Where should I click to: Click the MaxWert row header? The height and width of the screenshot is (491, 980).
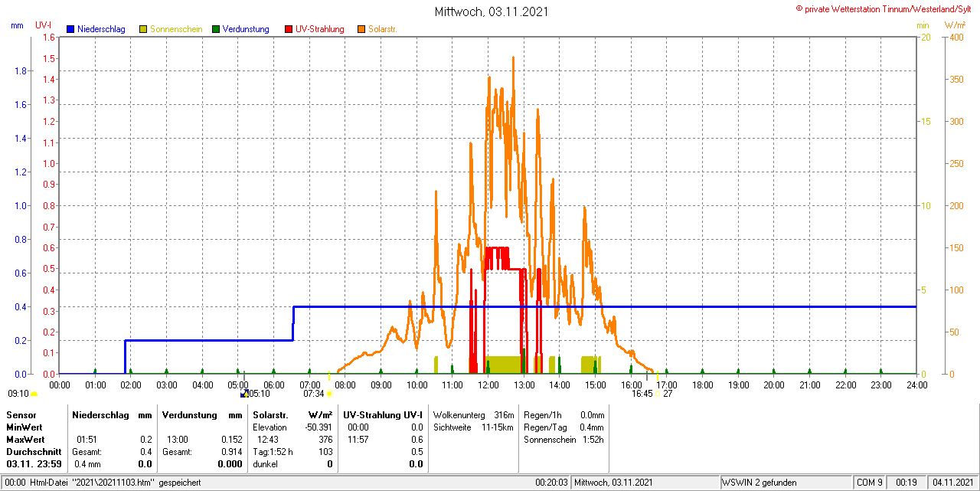(x=26, y=440)
